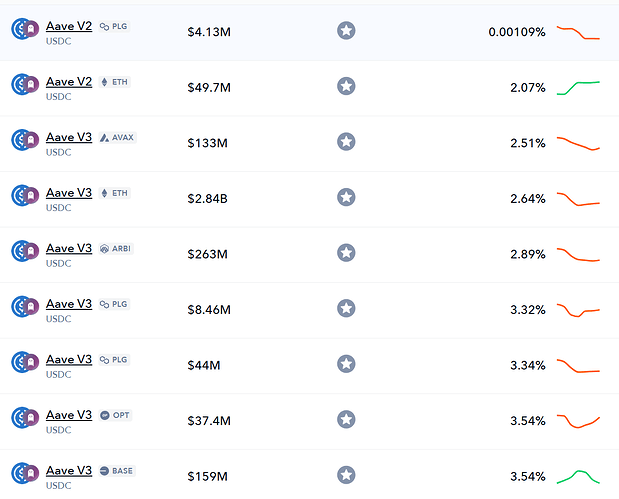Favorite the $44M Aave V3 PLG pool
The height and width of the screenshot is (499, 619).
(346, 364)
